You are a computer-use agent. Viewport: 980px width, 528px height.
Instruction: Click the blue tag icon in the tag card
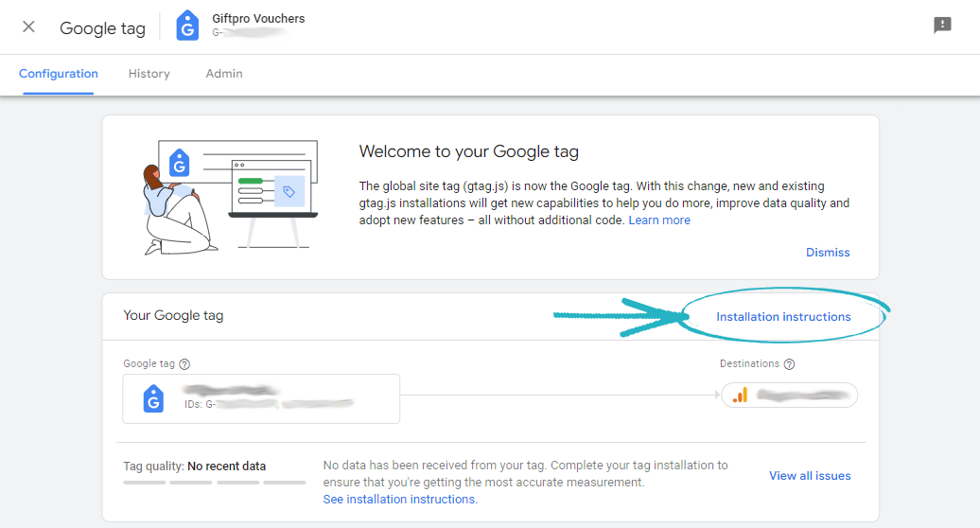153,398
